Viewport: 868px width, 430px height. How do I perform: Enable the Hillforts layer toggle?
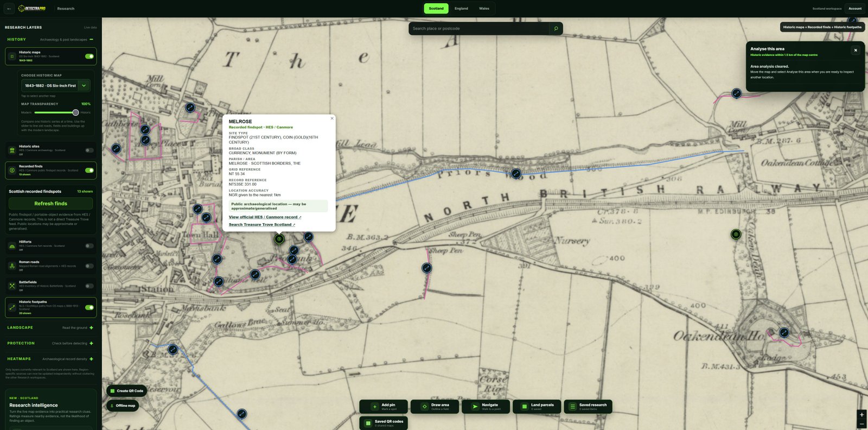[x=90, y=246]
